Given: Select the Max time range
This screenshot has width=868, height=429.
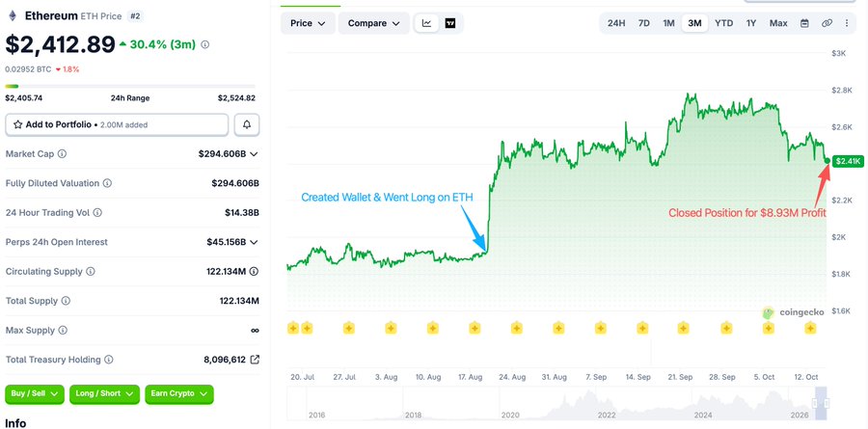Looking at the screenshot, I should pos(778,23).
